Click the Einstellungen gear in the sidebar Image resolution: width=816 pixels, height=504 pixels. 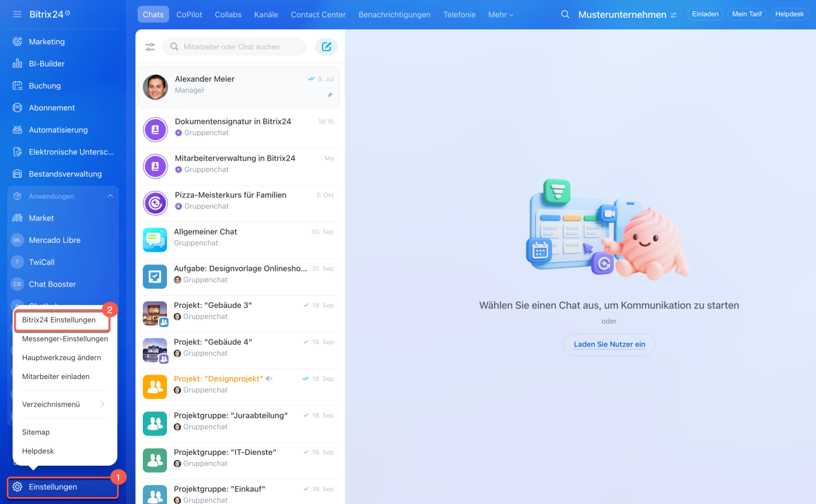coord(17,487)
